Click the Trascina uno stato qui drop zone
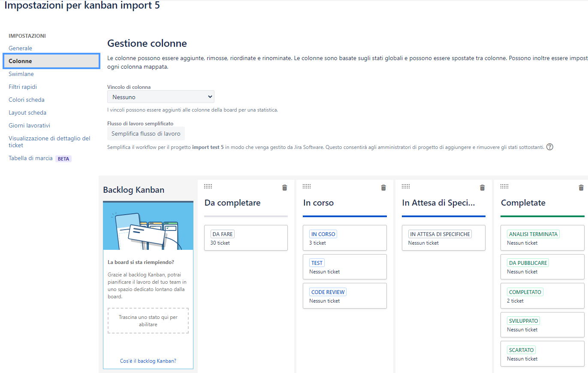588x373 pixels. click(x=148, y=321)
